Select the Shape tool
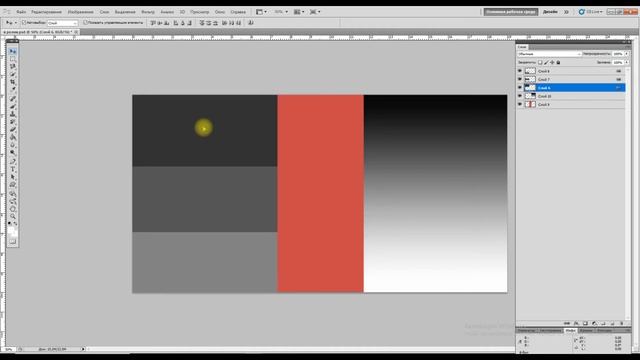The image size is (640, 360). tap(13, 185)
